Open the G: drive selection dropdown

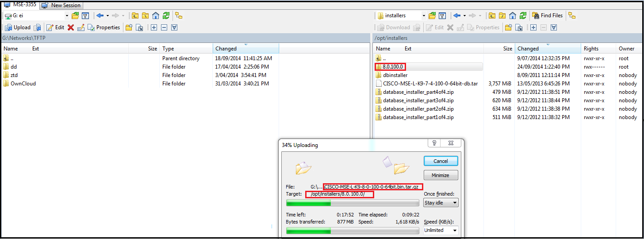67,15
